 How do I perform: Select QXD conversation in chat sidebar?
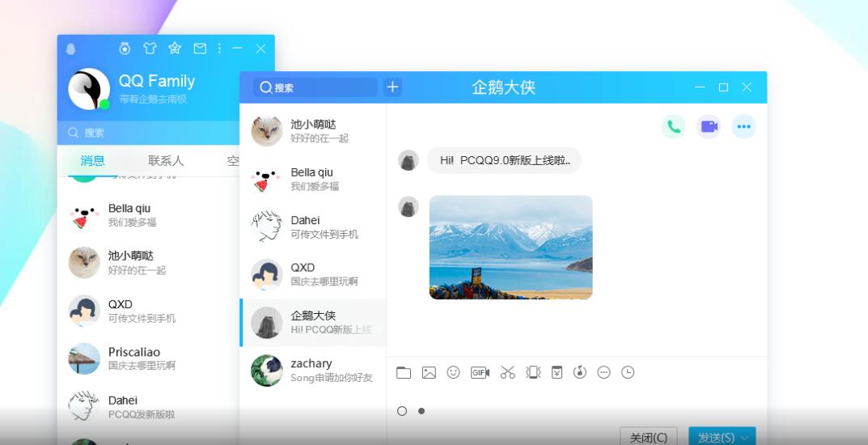[x=313, y=274]
